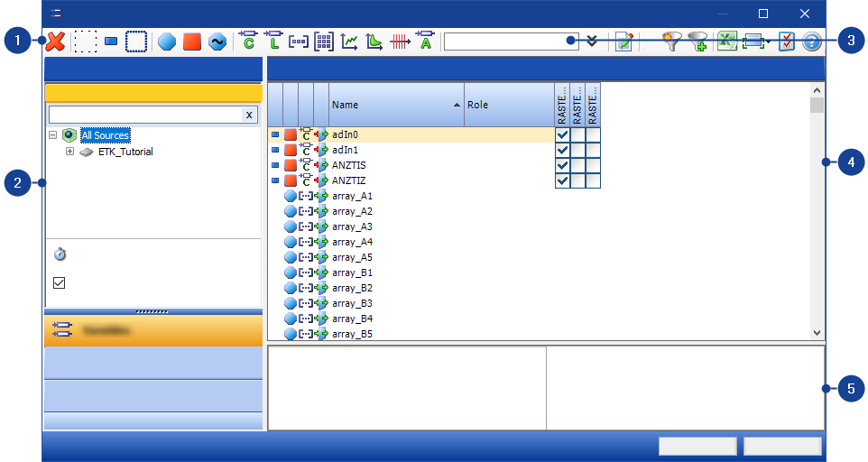868x462 pixels.
Task: Click the curve characteristic type filter icon
Action: tap(348, 42)
